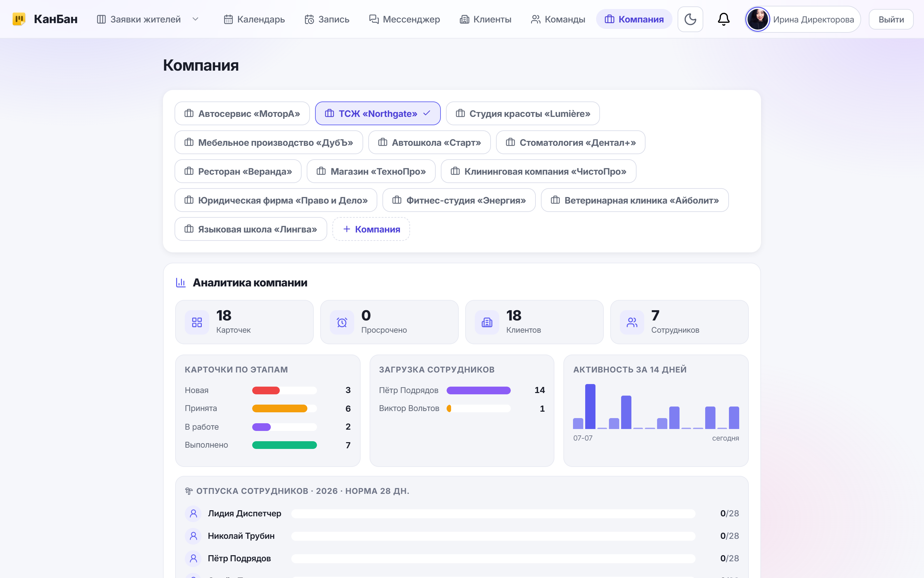Screen dimensions: 924x578
Task: Click the building icon beside Клиенты
Action: click(x=464, y=19)
